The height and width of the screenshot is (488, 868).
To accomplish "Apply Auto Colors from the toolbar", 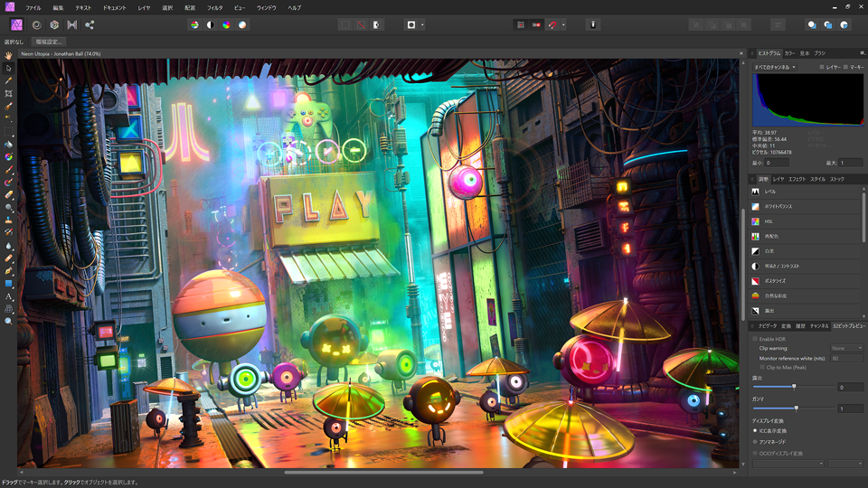I will click(226, 25).
